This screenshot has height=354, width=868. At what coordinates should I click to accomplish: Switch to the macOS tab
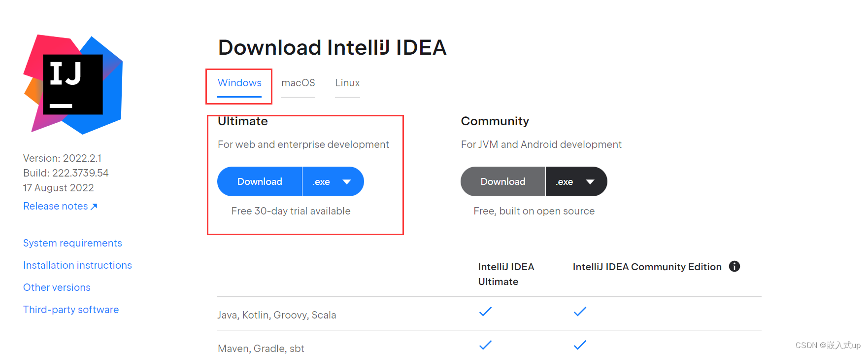[x=298, y=83]
